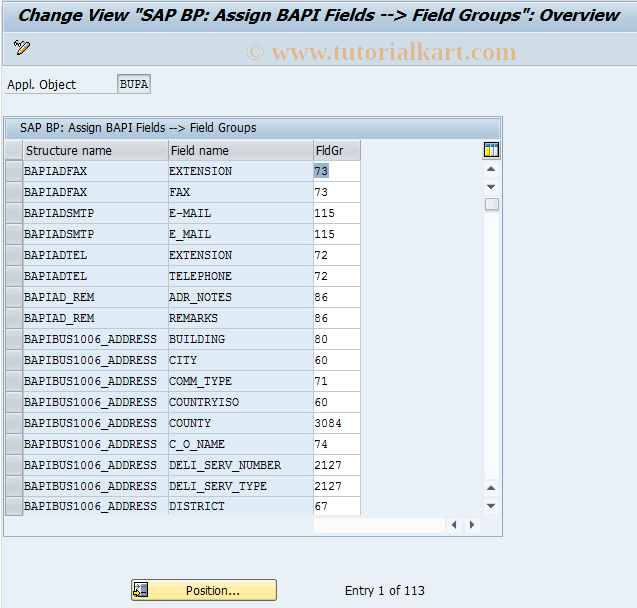Select the REMARKS row selector
The height and width of the screenshot is (608, 637).
pos(14,318)
